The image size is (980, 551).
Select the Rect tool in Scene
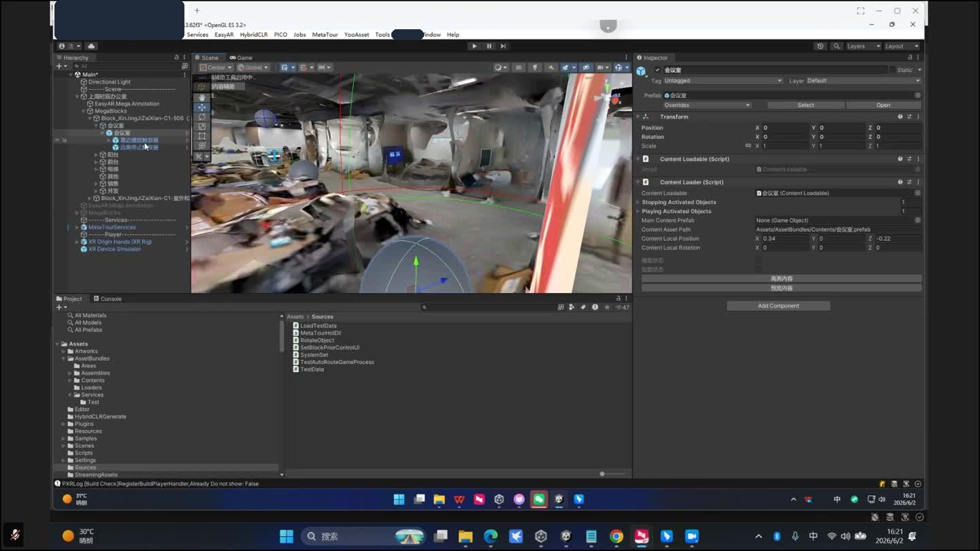click(x=202, y=136)
